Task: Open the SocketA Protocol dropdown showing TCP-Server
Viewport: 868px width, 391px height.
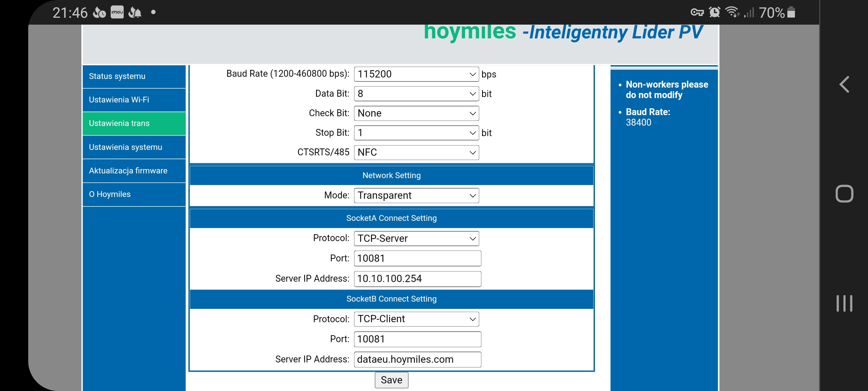Action: pyautogui.click(x=416, y=238)
